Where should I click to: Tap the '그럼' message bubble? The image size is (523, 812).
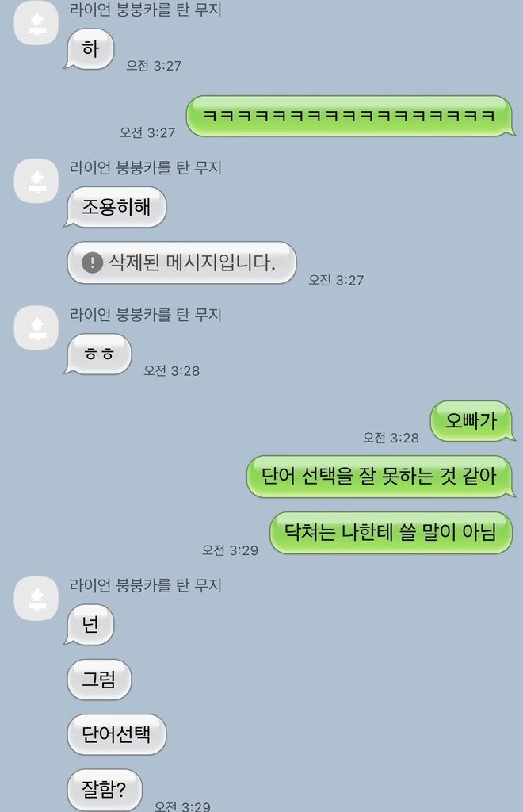(x=99, y=680)
